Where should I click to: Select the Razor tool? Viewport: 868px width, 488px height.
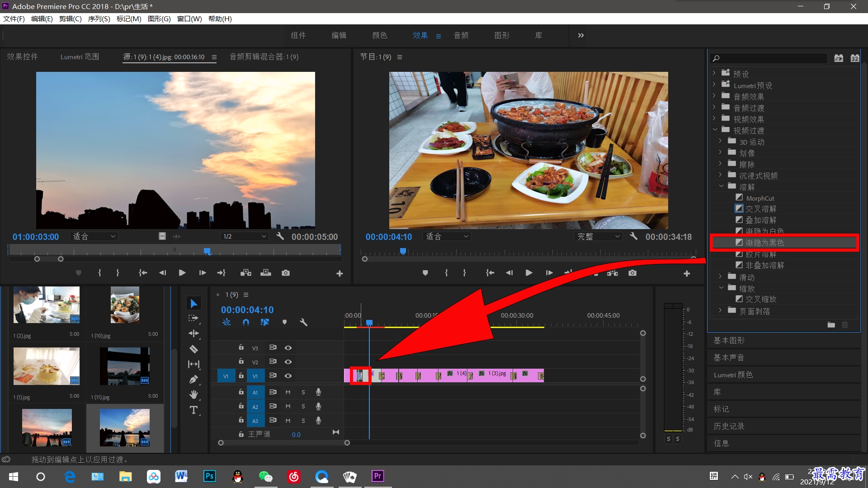pos(193,349)
